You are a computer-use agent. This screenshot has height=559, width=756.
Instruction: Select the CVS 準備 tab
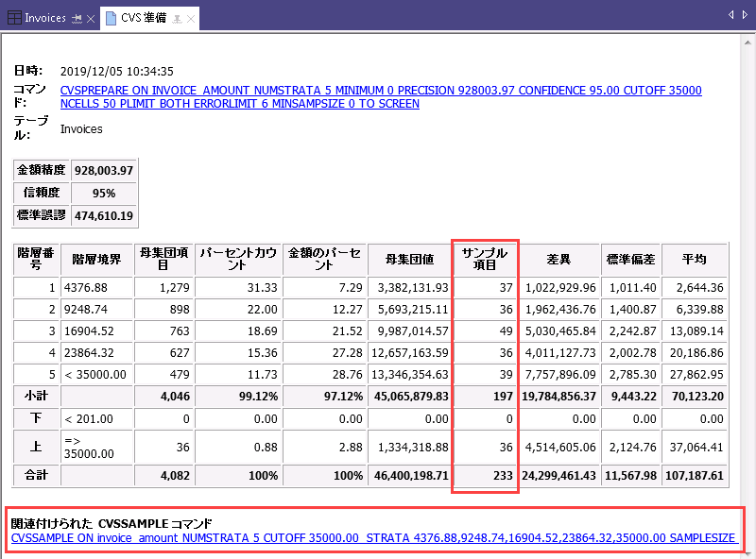[x=144, y=18]
